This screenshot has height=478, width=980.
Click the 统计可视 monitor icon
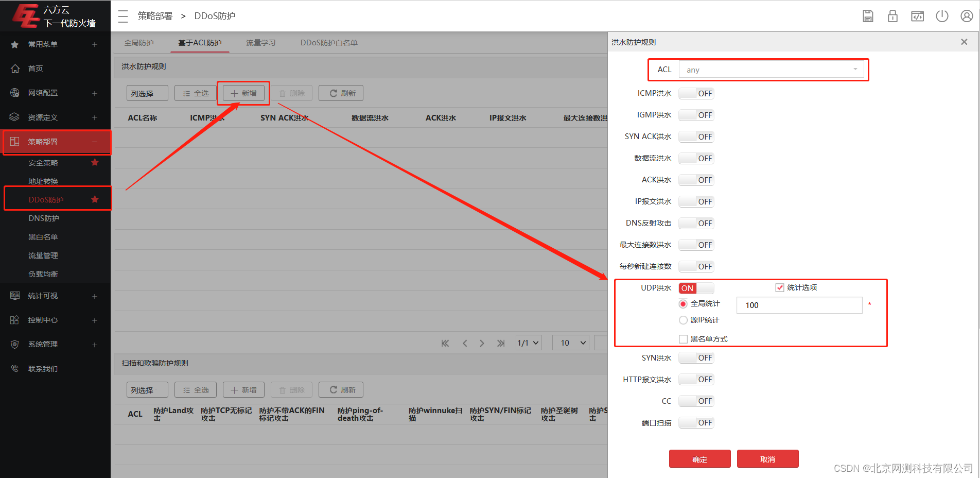15,296
